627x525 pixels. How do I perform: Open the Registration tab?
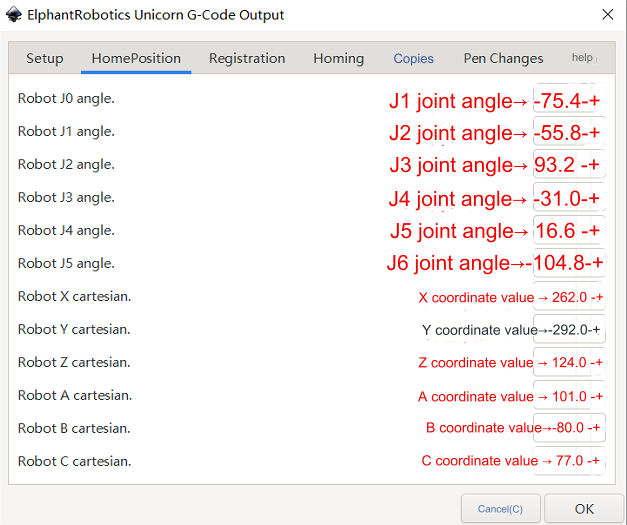pyautogui.click(x=247, y=58)
